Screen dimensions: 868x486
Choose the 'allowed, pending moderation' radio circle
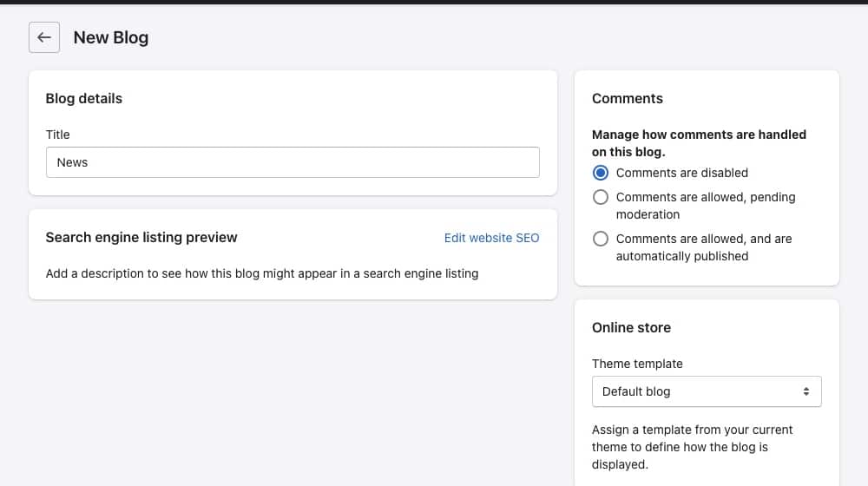point(601,197)
